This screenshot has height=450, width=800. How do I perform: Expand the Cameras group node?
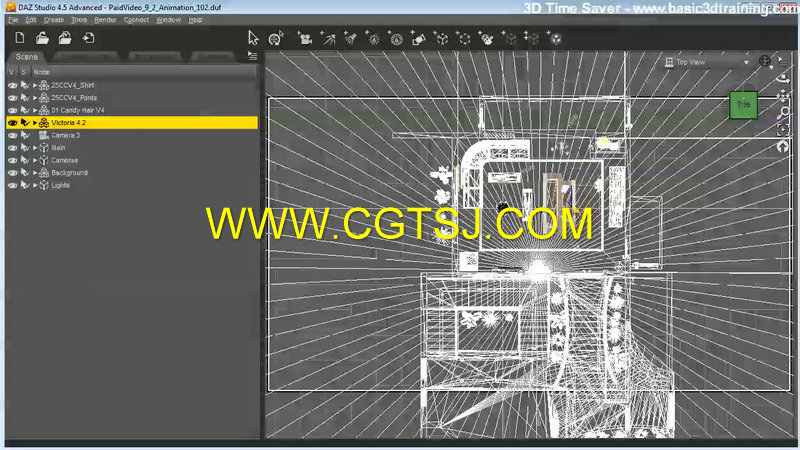(x=35, y=160)
